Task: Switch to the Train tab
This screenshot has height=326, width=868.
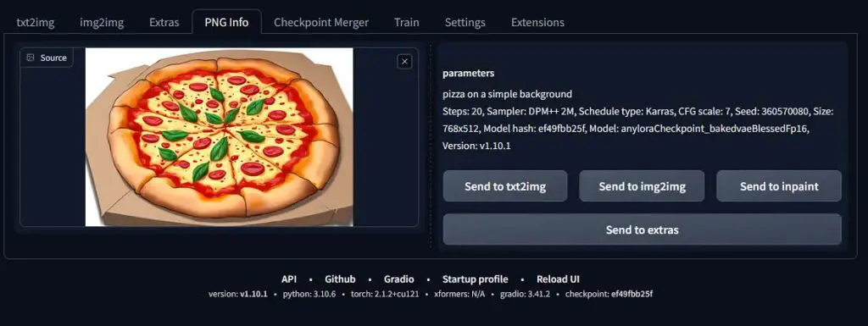Action: [x=406, y=23]
